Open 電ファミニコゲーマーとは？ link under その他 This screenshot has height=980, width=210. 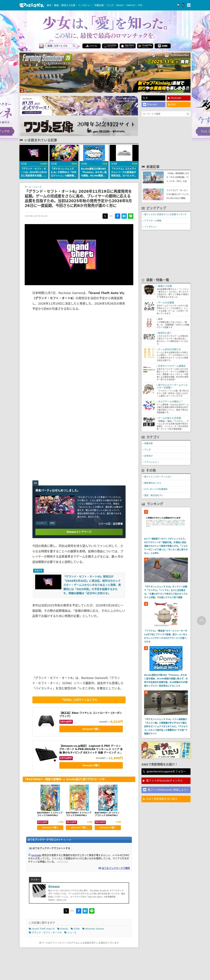coord(157,477)
